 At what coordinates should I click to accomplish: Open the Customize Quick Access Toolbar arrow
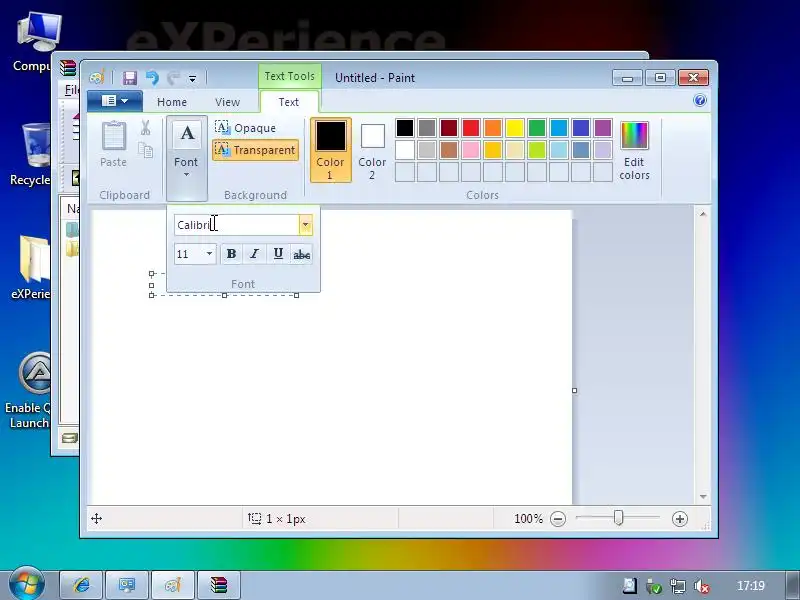coord(192,79)
